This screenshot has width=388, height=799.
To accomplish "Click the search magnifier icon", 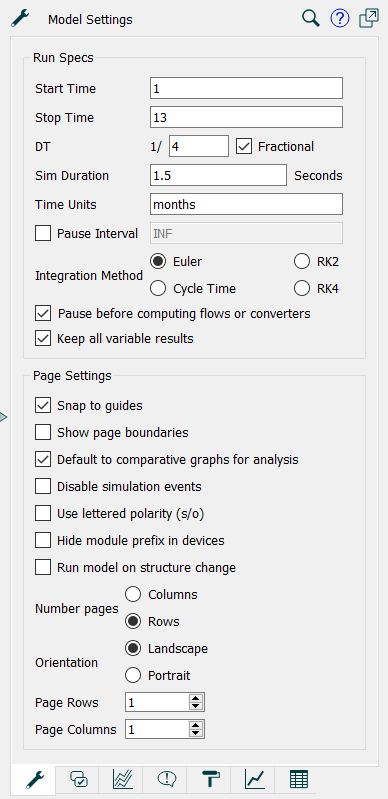I will point(311,19).
